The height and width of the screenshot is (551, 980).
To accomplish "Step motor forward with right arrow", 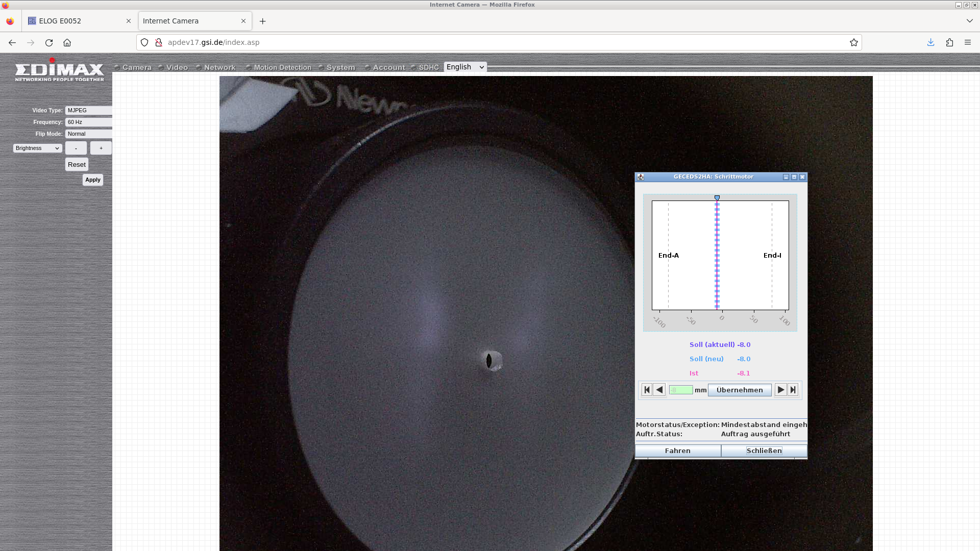I will tap(780, 390).
